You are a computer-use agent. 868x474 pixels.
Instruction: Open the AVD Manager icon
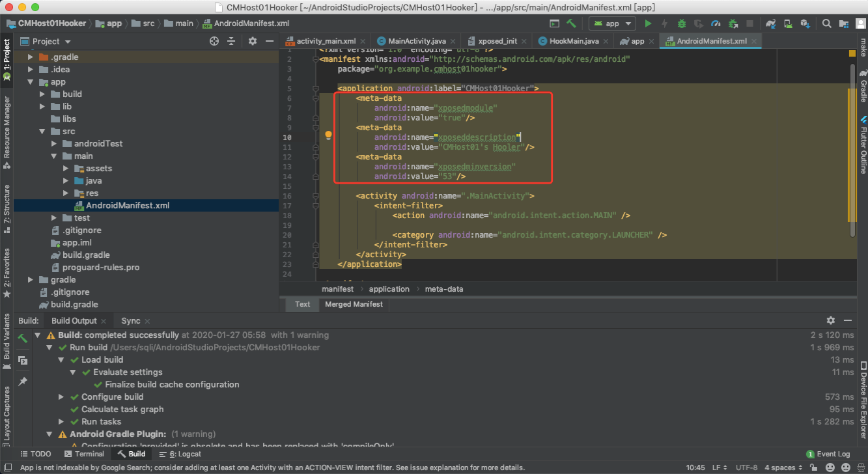788,23
